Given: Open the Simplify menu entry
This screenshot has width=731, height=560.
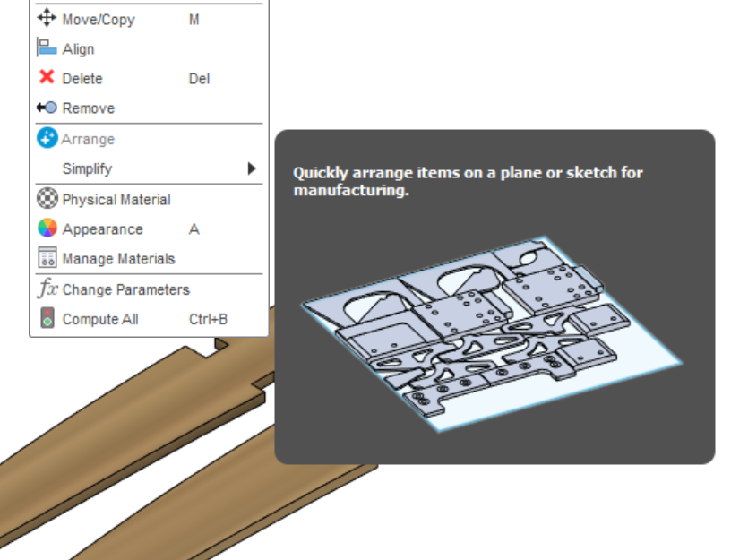Looking at the screenshot, I should pyautogui.click(x=87, y=168).
